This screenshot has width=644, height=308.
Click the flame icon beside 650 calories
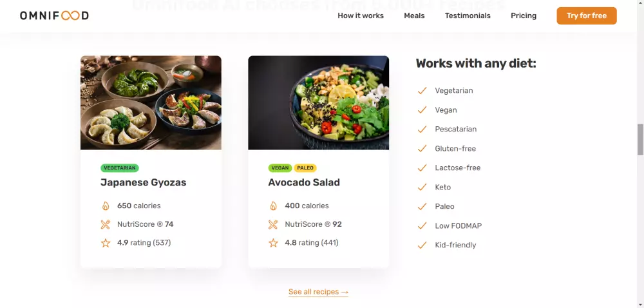(106, 206)
